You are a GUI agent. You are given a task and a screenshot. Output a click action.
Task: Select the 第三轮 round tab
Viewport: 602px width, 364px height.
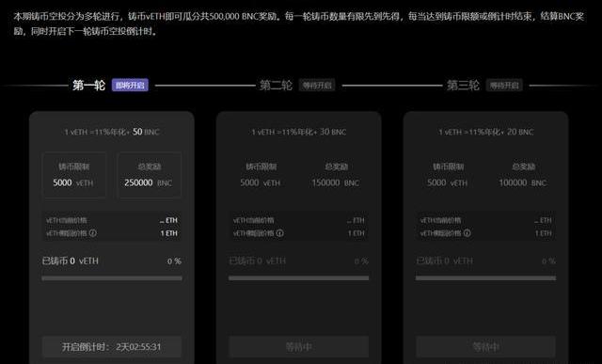click(x=463, y=86)
